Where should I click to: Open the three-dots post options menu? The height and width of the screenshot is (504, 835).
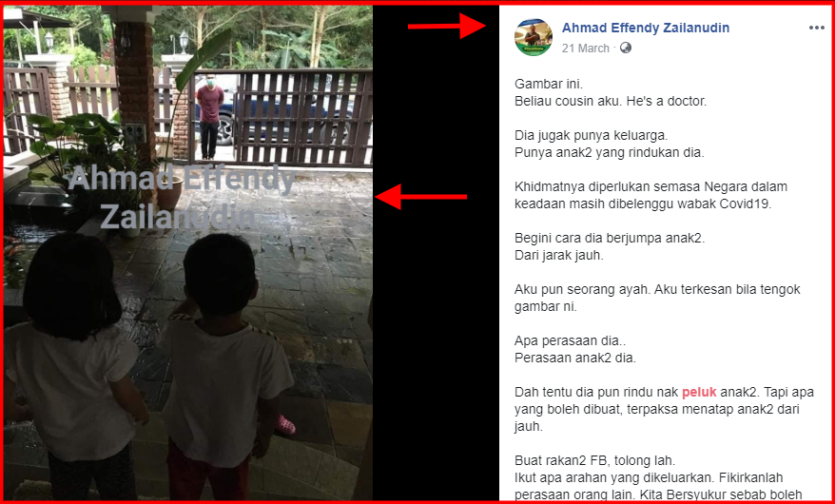pos(816,29)
